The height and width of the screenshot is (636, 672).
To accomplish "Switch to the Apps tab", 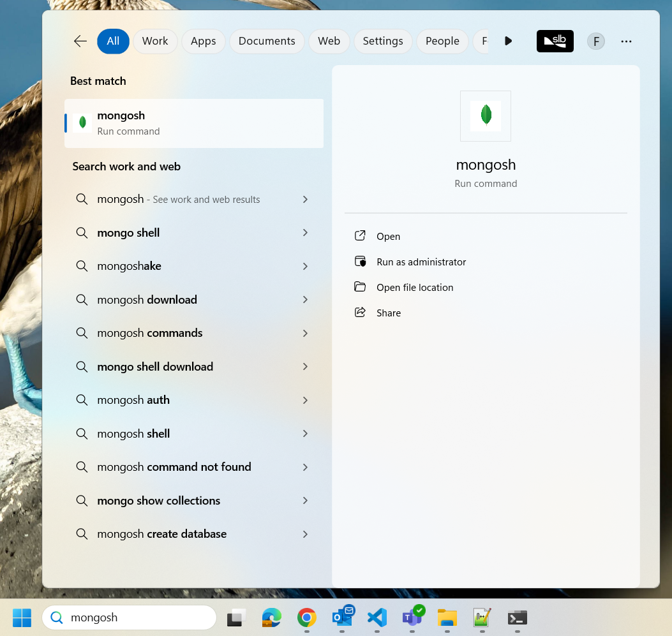I will click(203, 41).
